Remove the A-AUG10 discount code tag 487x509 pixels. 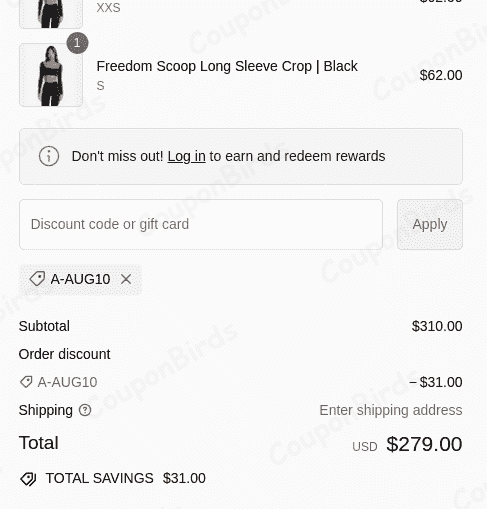[126, 279]
